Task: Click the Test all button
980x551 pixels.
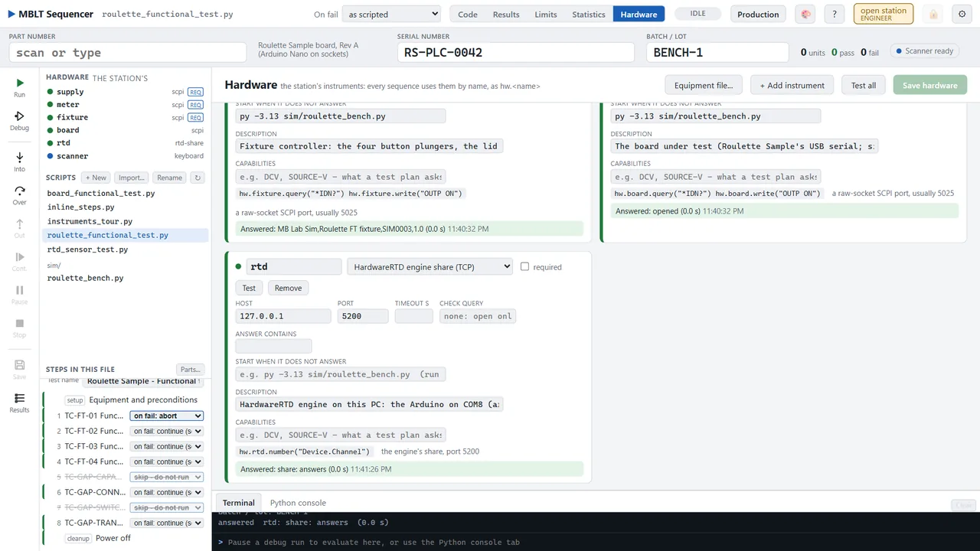Action: pos(863,85)
